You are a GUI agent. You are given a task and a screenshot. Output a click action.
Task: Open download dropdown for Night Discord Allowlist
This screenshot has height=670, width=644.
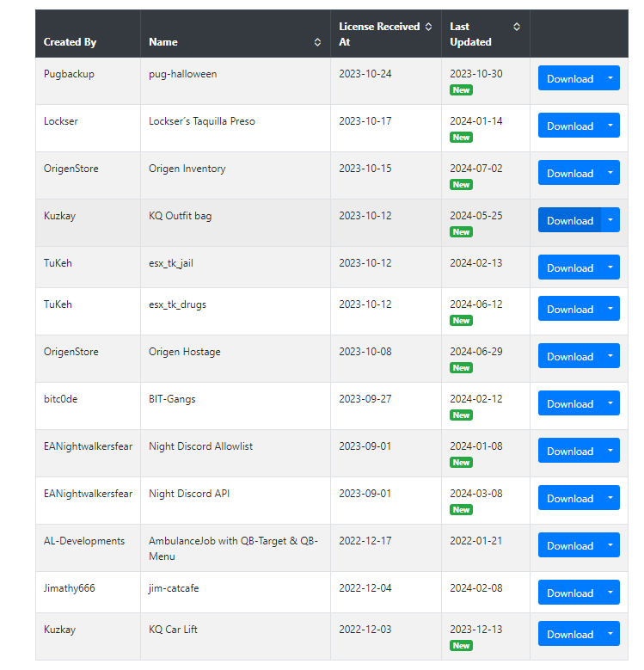[x=610, y=451]
